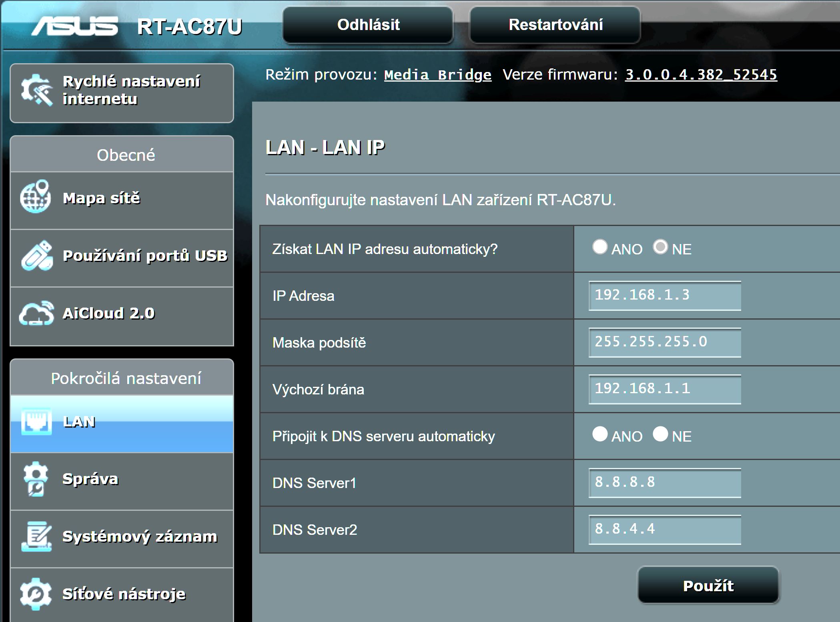Click the Správa gear icon
The width and height of the screenshot is (840, 622).
click(x=36, y=479)
